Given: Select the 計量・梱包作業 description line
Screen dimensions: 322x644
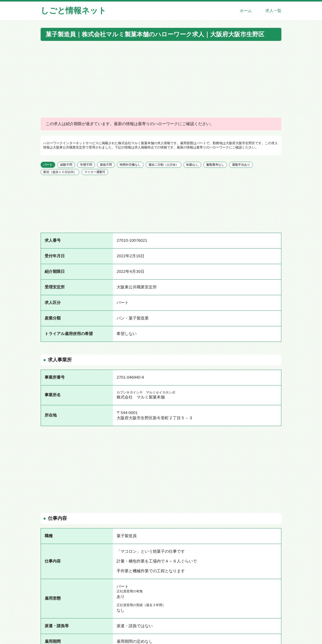Looking at the screenshot, I should tap(157, 561).
